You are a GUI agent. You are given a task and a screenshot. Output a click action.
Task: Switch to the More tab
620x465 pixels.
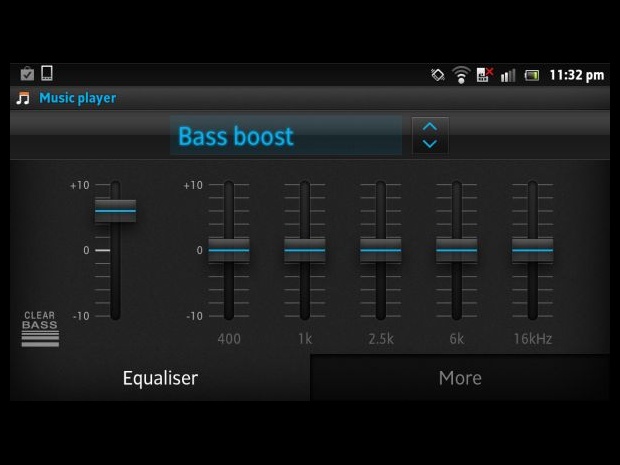[x=460, y=378]
